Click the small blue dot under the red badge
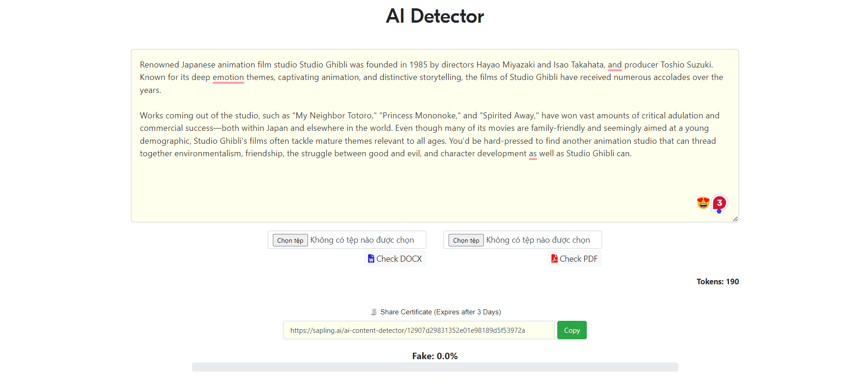868x386 pixels. pyautogui.click(x=719, y=211)
